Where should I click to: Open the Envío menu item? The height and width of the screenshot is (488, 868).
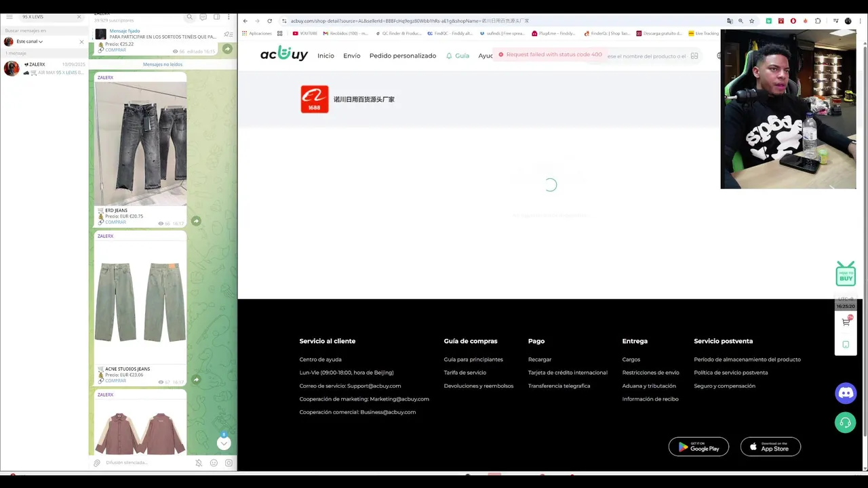(352, 56)
